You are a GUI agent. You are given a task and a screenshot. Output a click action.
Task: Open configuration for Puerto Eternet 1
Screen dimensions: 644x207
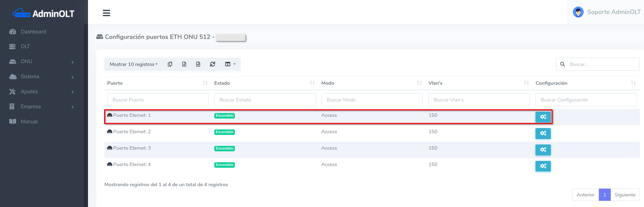coord(543,117)
